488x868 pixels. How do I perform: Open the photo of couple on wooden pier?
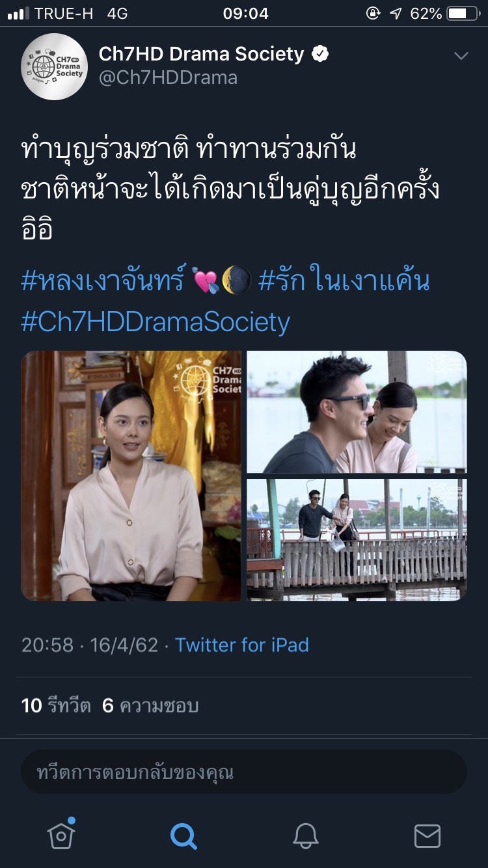coord(357,539)
